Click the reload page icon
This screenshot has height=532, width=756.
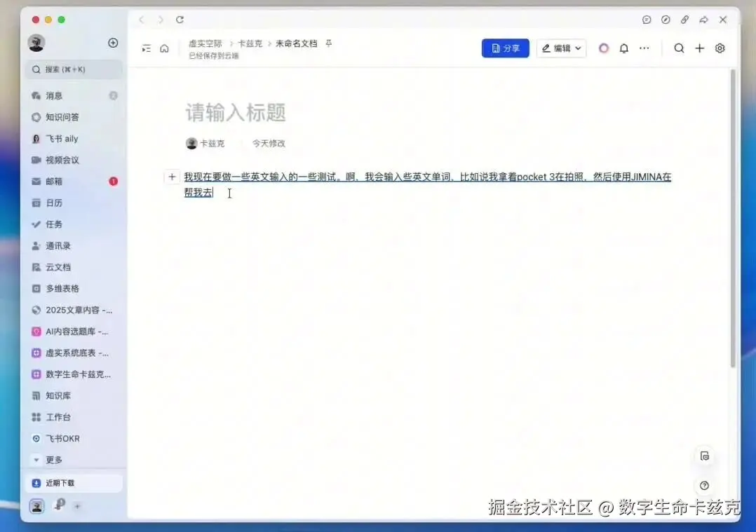tap(180, 20)
